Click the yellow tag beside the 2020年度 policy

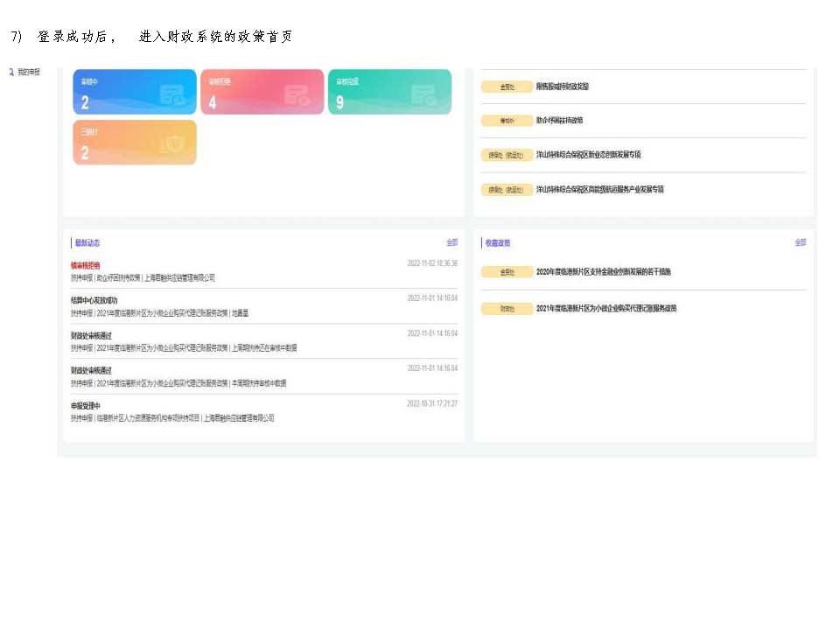507,272
